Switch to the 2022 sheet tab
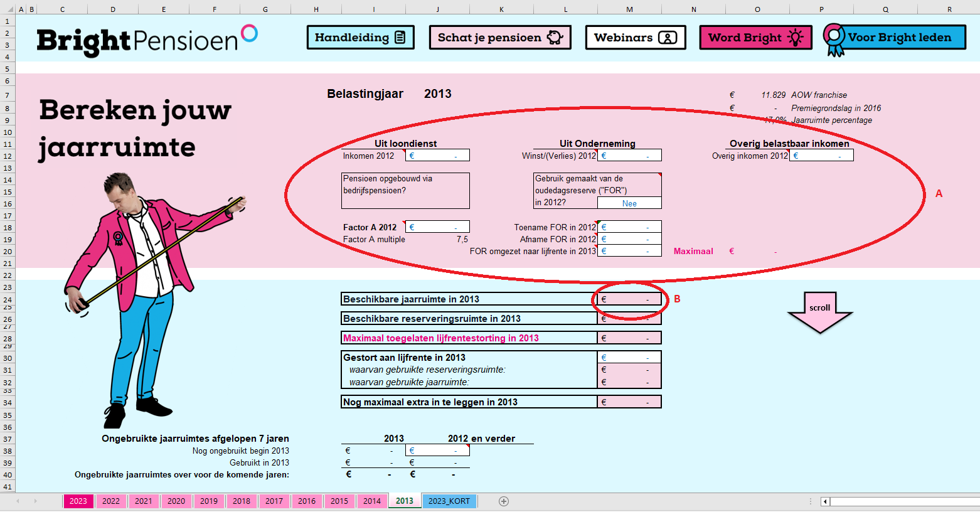The image size is (980, 512). (111, 501)
